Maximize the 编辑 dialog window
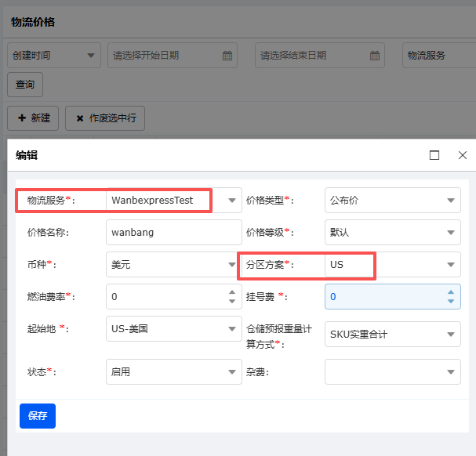The width and height of the screenshot is (476, 456). pos(434,155)
